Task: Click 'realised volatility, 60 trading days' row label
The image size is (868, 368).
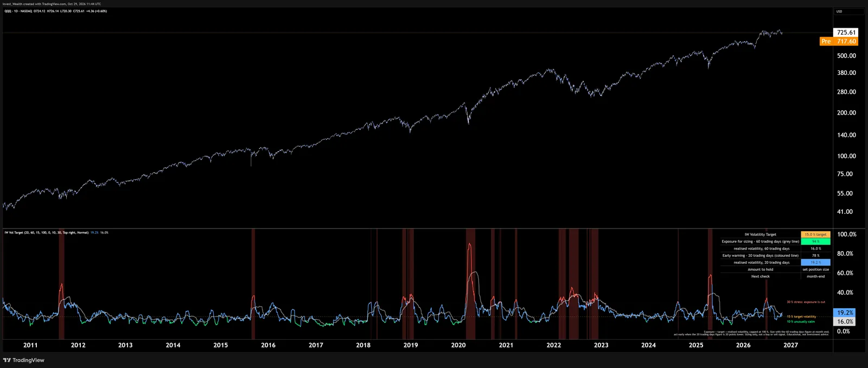Action: (x=762, y=249)
